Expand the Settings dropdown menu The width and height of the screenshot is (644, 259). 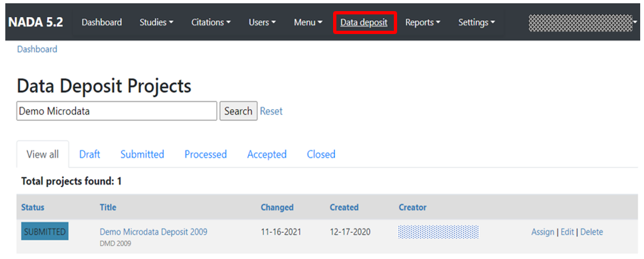coord(476,23)
